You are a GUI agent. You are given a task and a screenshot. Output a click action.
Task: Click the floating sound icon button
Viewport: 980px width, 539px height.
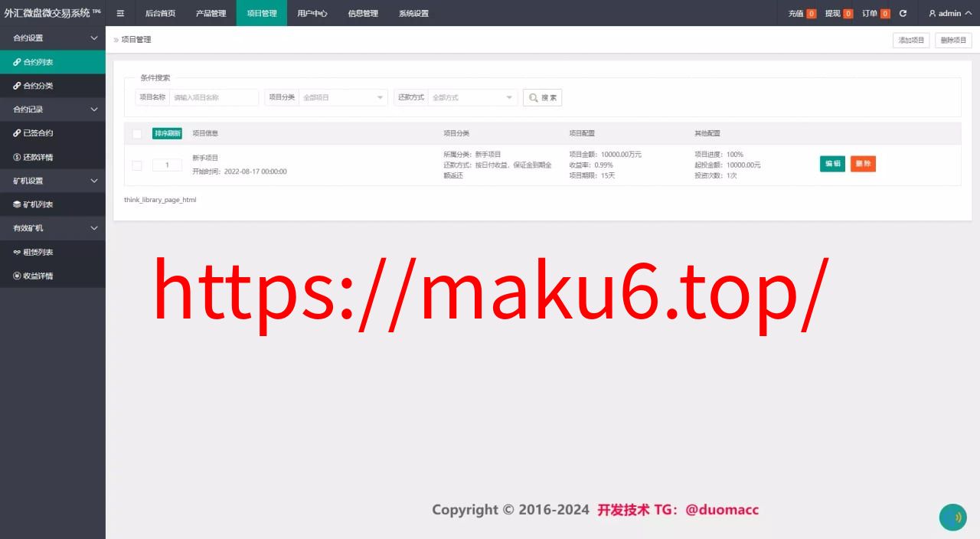point(953,518)
